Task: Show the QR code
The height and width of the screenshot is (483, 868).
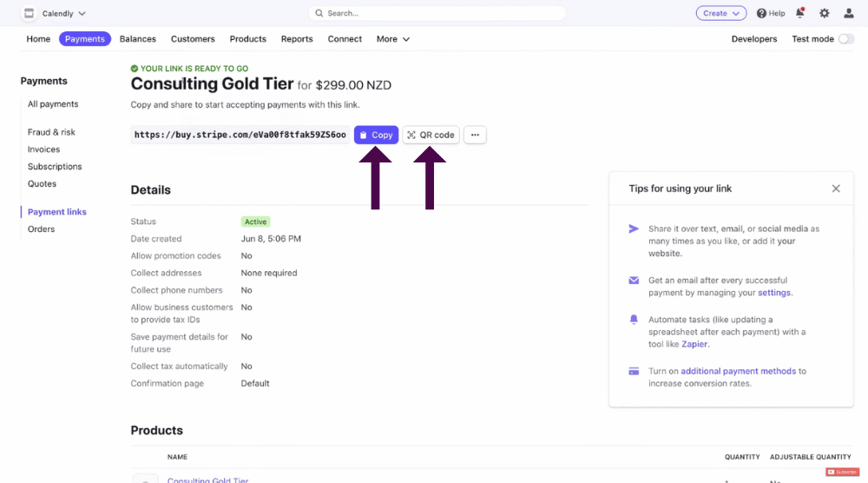Action: pyautogui.click(x=431, y=135)
